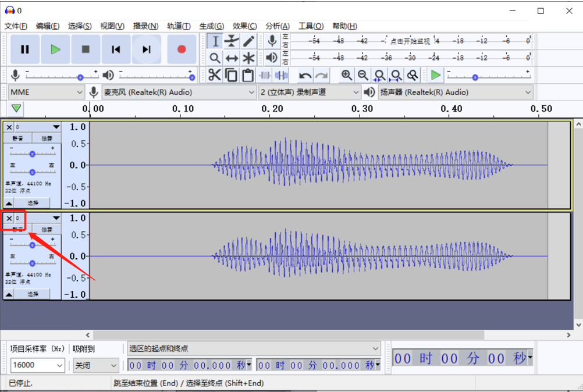This screenshot has width=583, height=392.
Task: Open the 效果(C) menu
Action: (244, 26)
